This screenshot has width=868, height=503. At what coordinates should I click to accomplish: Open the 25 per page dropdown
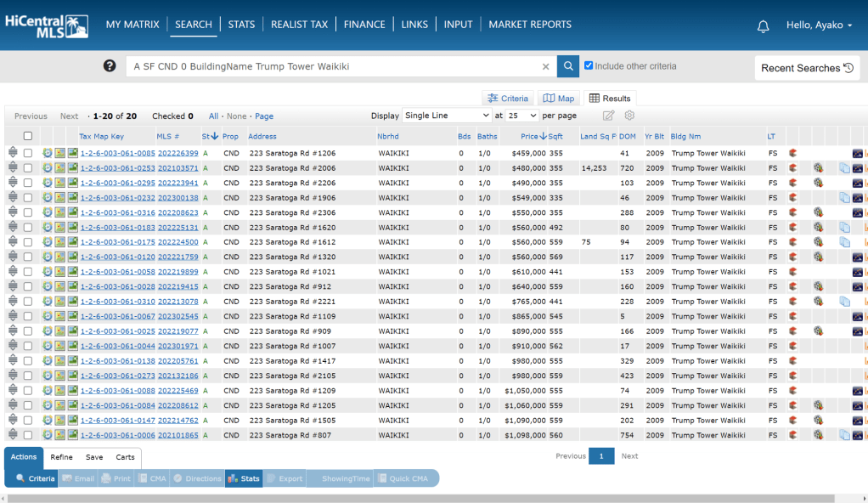tap(522, 116)
